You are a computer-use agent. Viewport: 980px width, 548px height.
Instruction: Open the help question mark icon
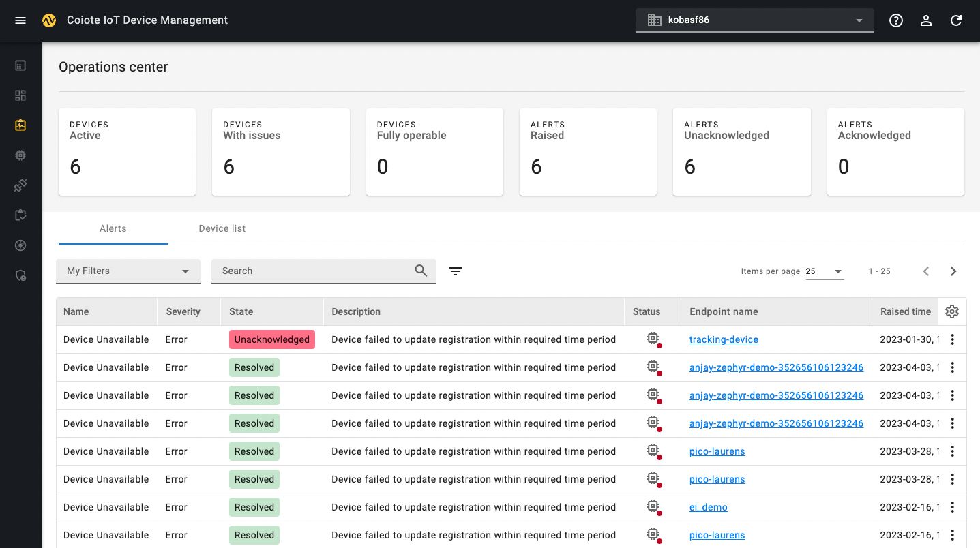[x=896, y=20]
